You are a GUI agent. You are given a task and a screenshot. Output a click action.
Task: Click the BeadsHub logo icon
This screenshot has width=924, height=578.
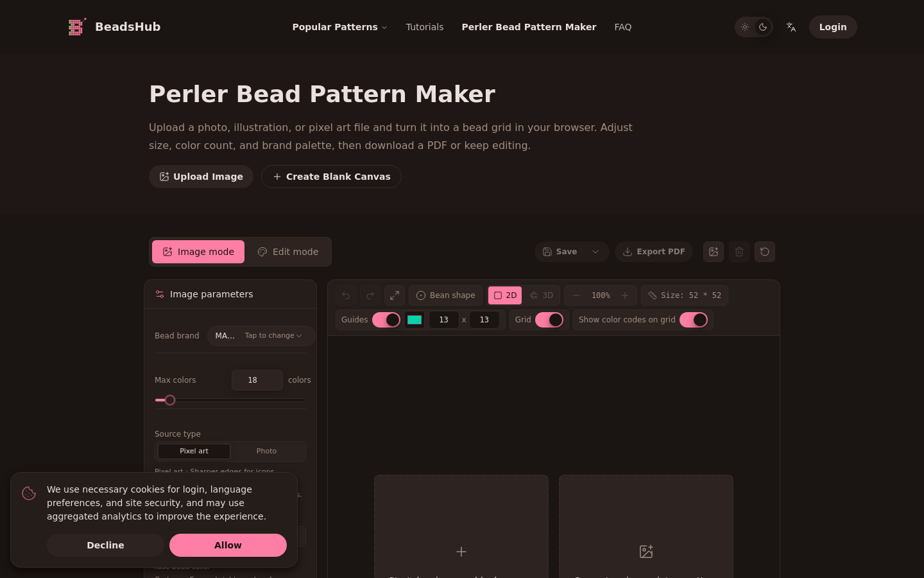[77, 27]
